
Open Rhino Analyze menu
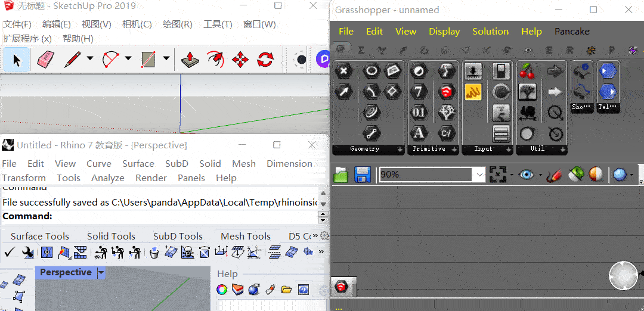[x=107, y=178]
